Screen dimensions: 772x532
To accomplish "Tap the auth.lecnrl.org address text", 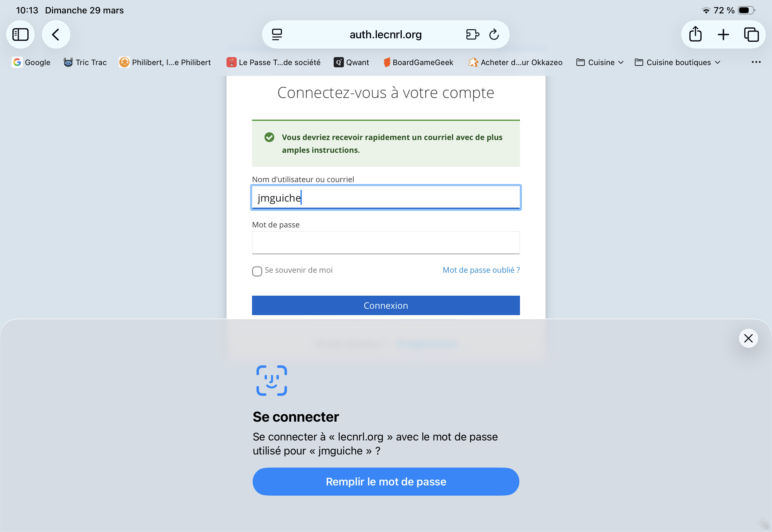I will pos(386,34).
